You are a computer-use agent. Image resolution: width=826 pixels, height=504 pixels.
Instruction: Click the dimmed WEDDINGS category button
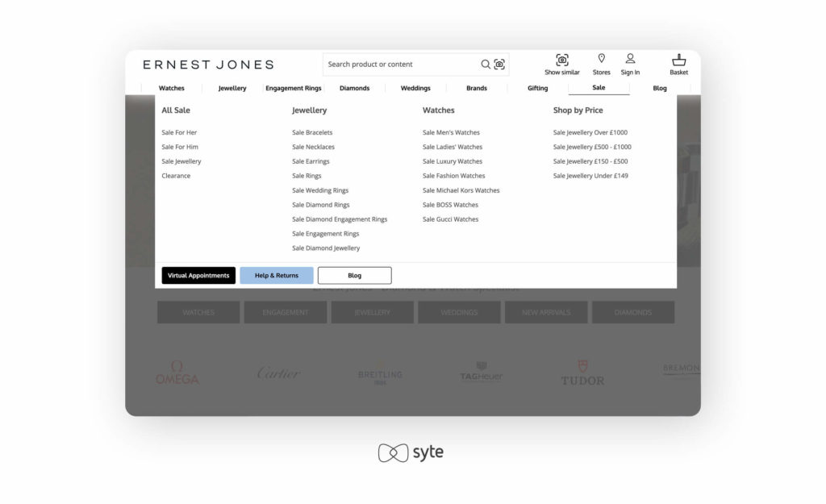pyautogui.click(x=459, y=312)
